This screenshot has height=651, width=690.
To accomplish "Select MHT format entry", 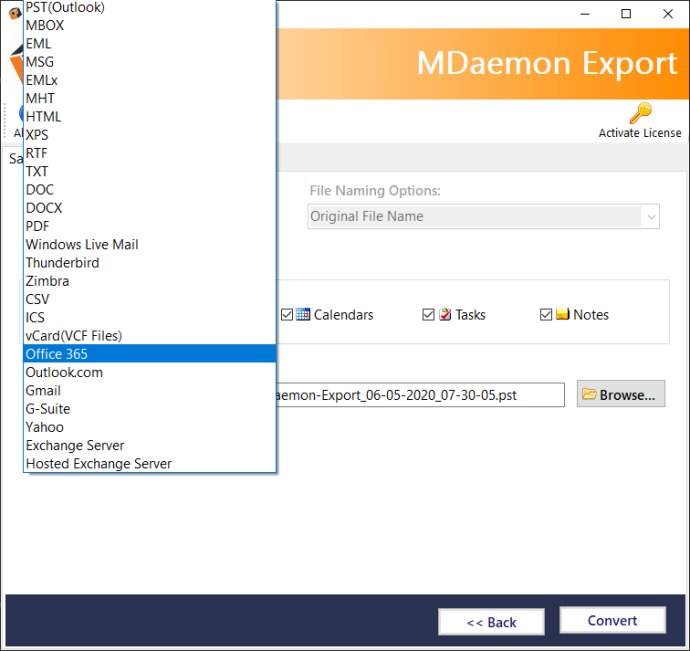I will [150, 99].
